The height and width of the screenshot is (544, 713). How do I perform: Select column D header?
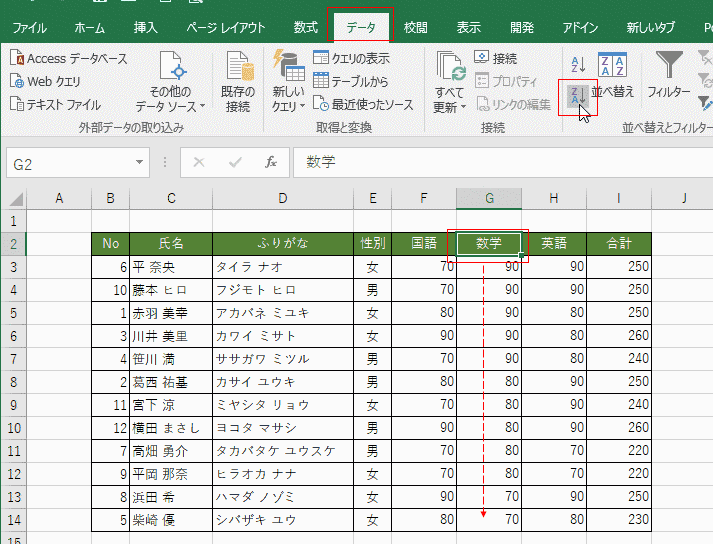coord(283,198)
